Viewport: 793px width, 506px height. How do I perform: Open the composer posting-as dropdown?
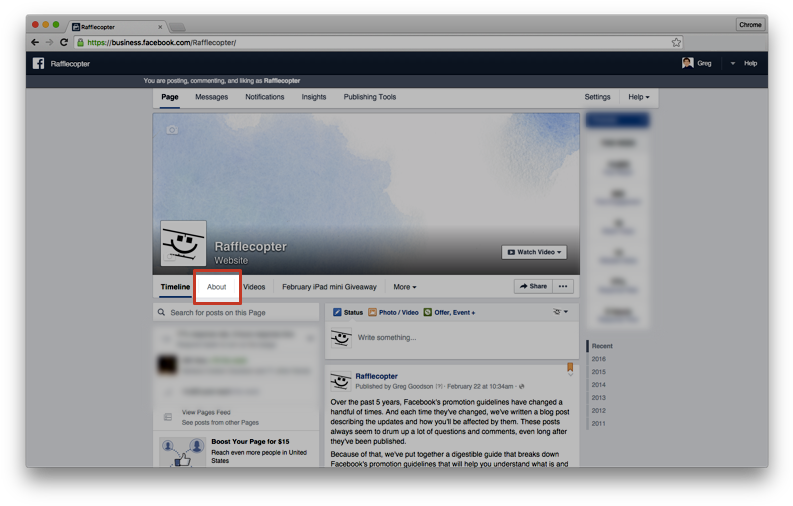(560, 312)
